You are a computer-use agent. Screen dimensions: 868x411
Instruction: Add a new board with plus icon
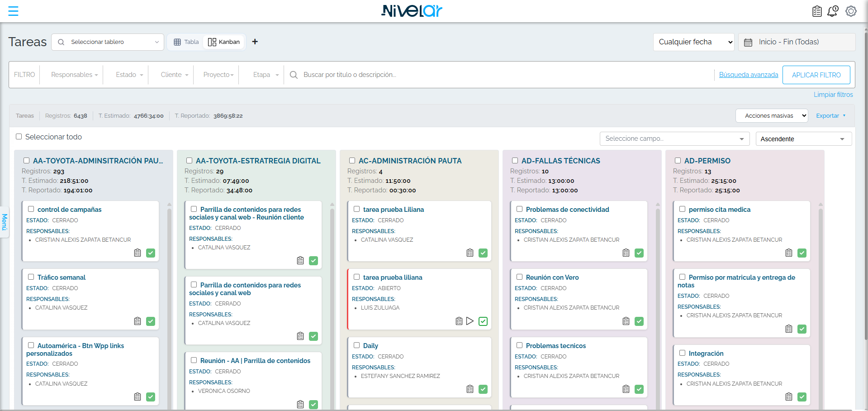click(255, 42)
